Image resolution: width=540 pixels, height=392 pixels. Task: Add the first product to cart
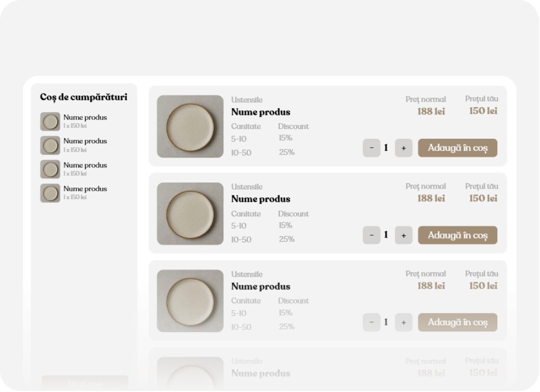pyautogui.click(x=457, y=148)
